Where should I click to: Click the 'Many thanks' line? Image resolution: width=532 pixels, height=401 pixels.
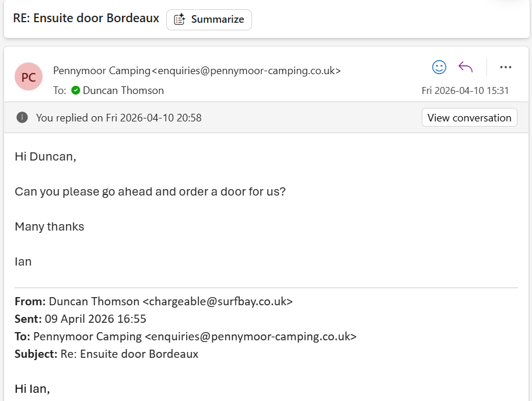tap(50, 226)
